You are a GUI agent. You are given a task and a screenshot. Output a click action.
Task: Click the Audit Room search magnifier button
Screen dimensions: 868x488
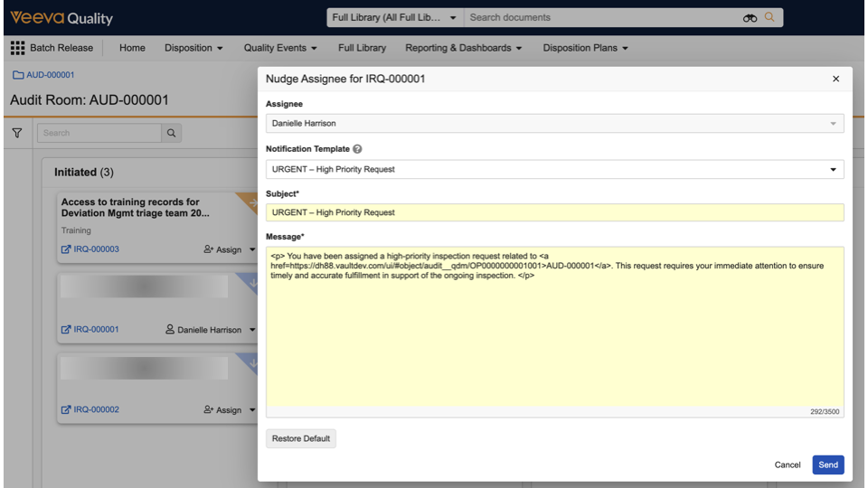click(171, 133)
